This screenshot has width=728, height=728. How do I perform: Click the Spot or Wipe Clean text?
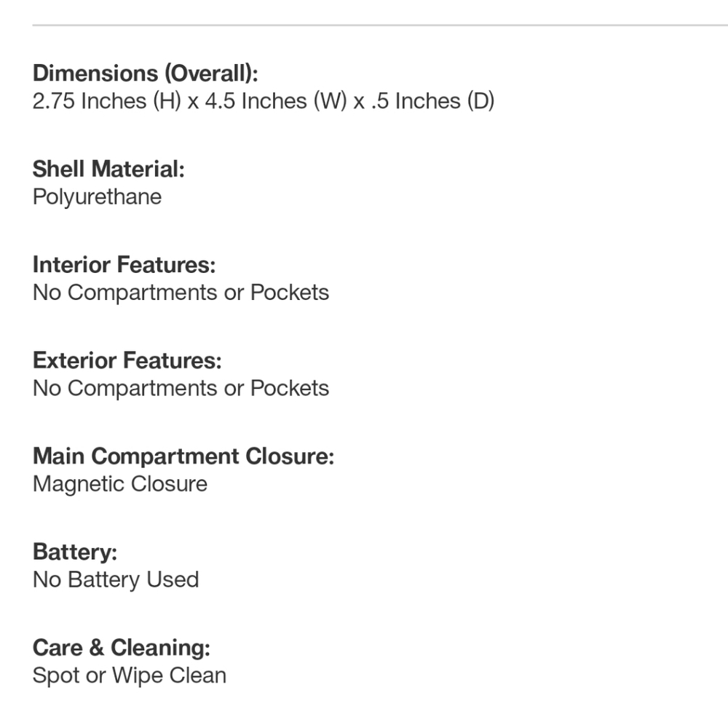click(129, 676)
